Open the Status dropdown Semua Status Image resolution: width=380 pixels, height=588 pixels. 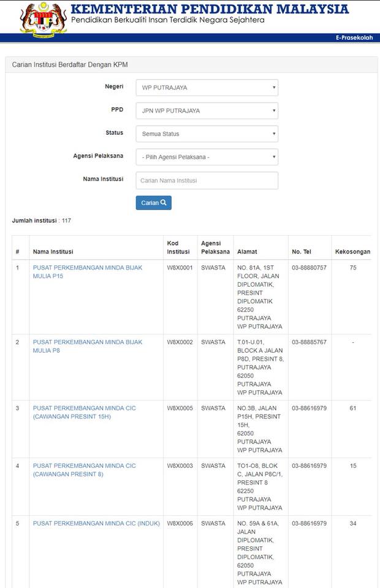click(x=207, y=134)
